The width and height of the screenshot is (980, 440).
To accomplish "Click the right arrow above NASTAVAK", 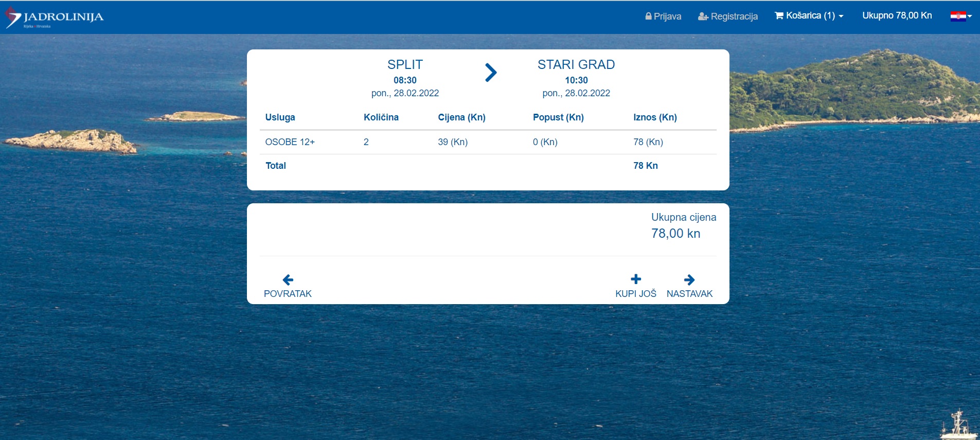I will point(689,279).
